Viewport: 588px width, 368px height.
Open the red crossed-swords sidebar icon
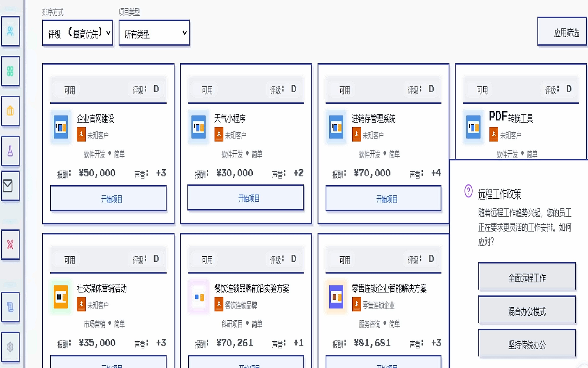(10, 244)
